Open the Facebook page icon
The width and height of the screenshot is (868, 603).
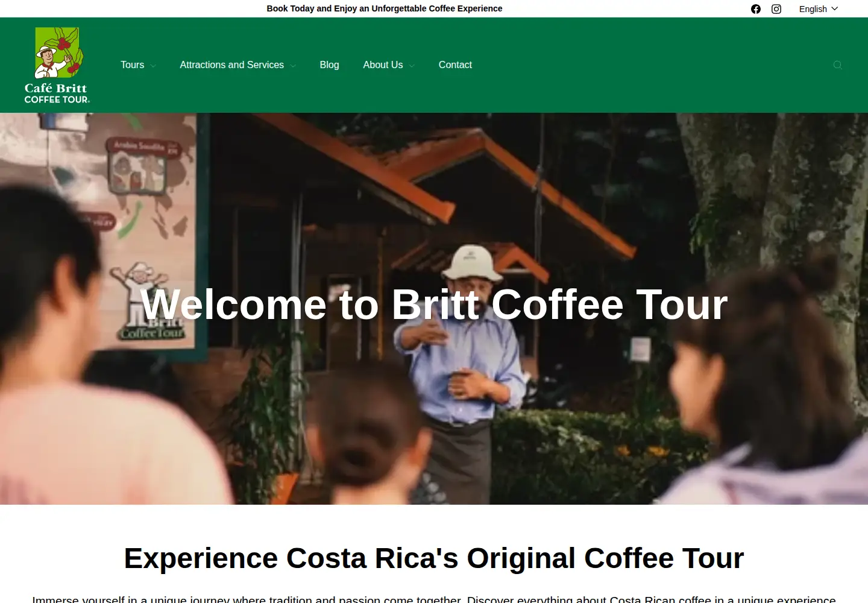(x=756, y=9)
